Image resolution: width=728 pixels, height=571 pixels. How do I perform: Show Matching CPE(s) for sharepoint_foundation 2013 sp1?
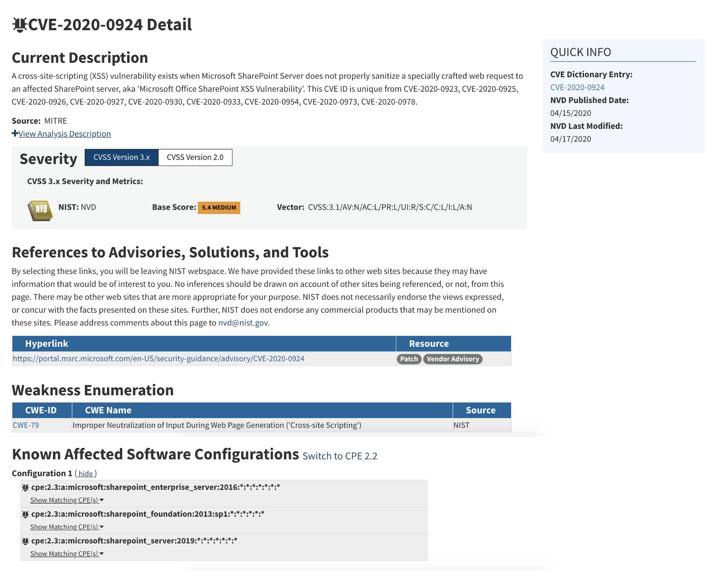click(x=67, y=527)
